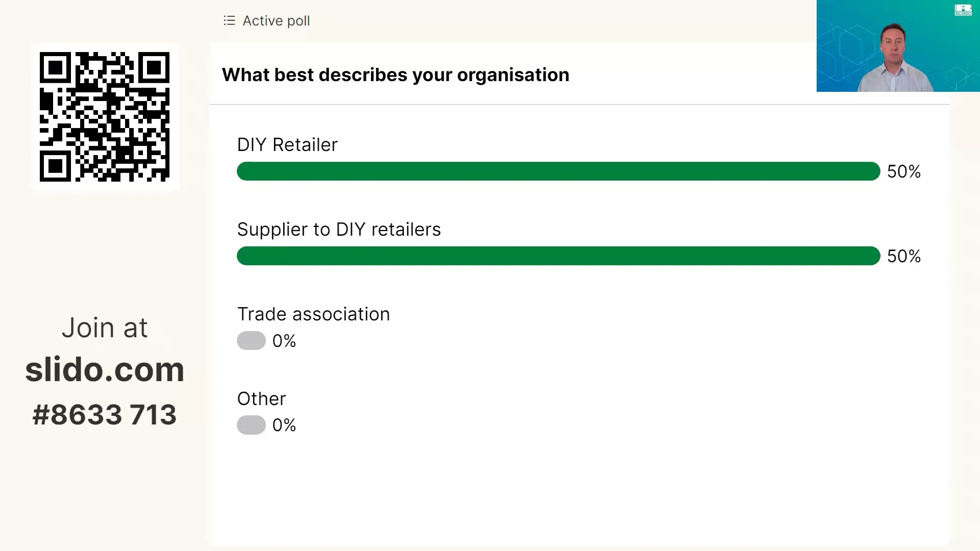Screen dimensions: 980x551
Task: Click the 50% value beside DIY Retailer
Action: click(903, 171)
